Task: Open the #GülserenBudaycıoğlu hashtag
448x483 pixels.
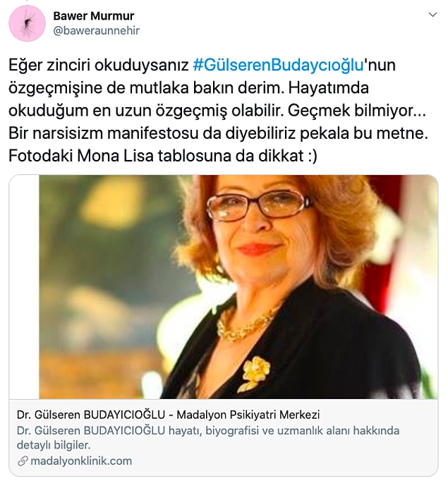Action: [x=278, y=65]
